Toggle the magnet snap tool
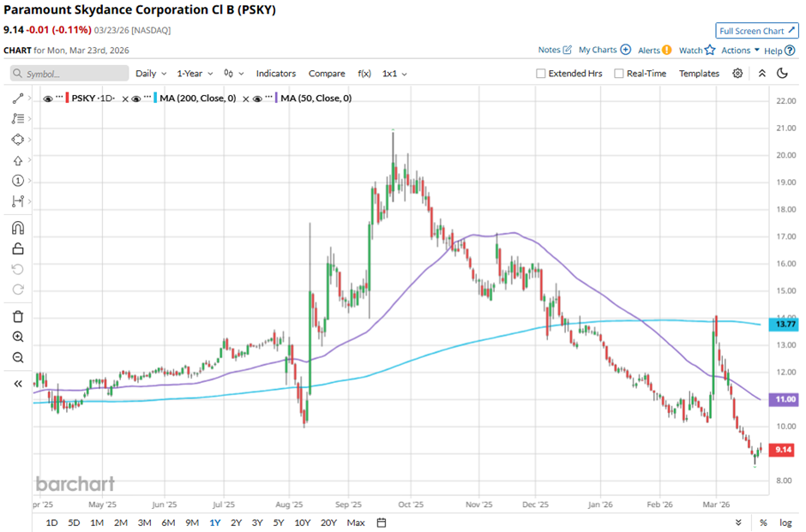The image size is (806, 532). coord(17,229)
